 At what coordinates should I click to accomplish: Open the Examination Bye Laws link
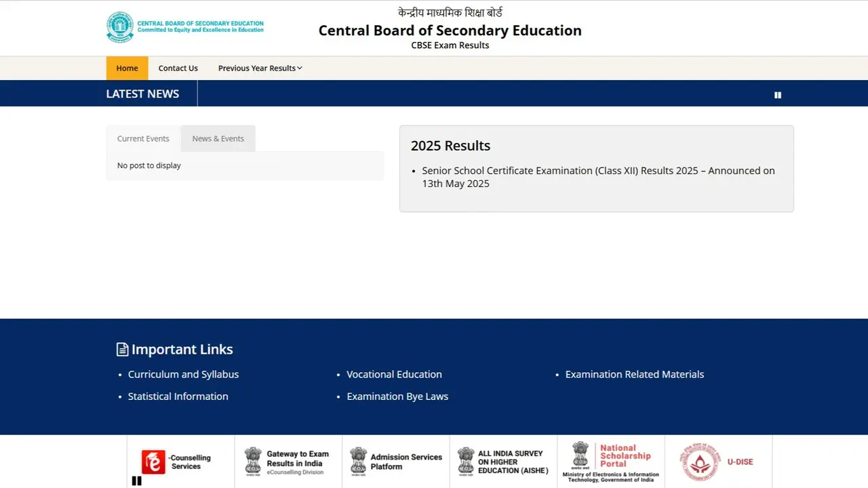pyautogui.click(x=397, y=396)
